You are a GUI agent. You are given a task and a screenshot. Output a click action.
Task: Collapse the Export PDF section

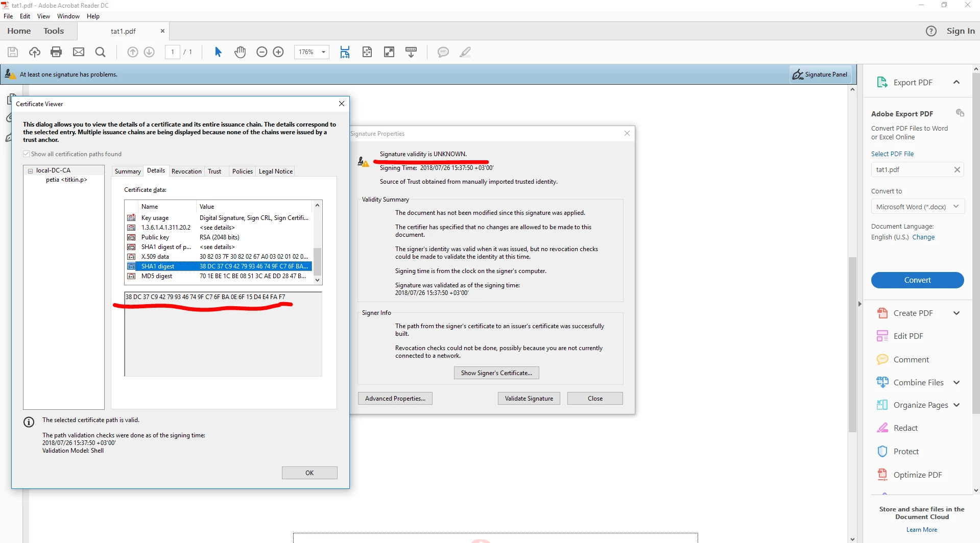pyautogui.click(x=957, y=82)
